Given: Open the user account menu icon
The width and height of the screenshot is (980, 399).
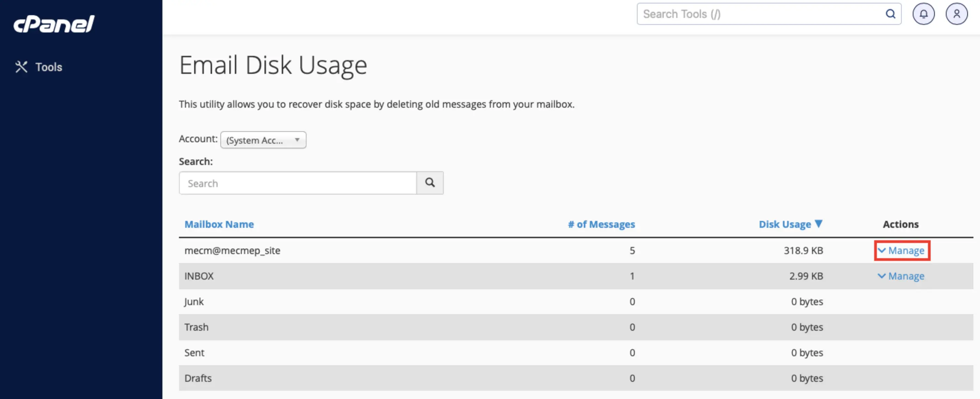Looking at the screenshot, I should [x=957, y=14].
